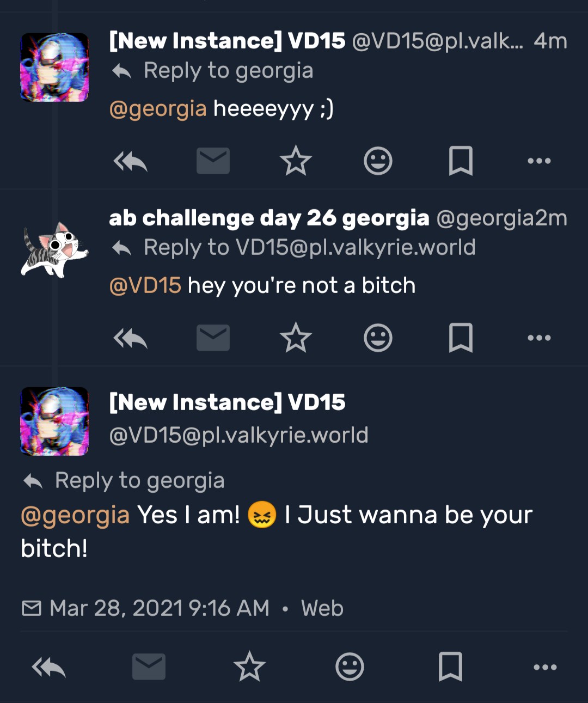Favorite the heeeeyyy post with star
Image resolution: width=588 pixels, height=703 pixels.
(296, 161)
